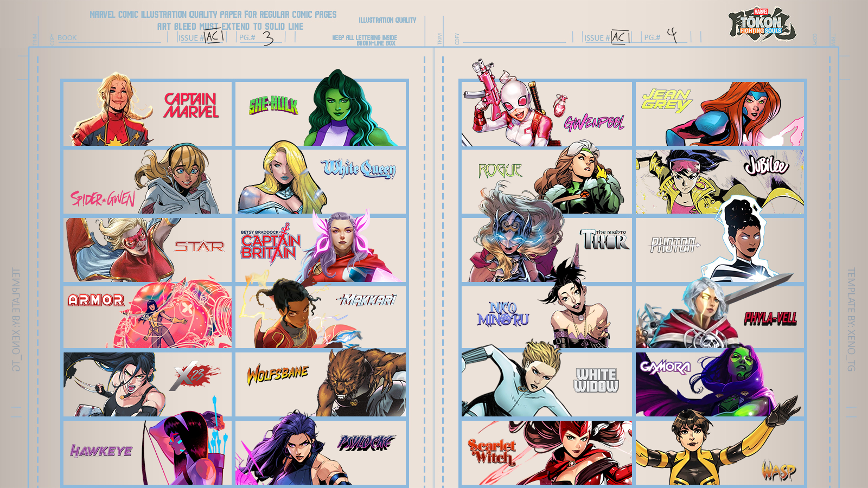This screenshot has width=868, height=488.
Task: Choose the She-Hulk character panel
Action: (x=321, y=114)
